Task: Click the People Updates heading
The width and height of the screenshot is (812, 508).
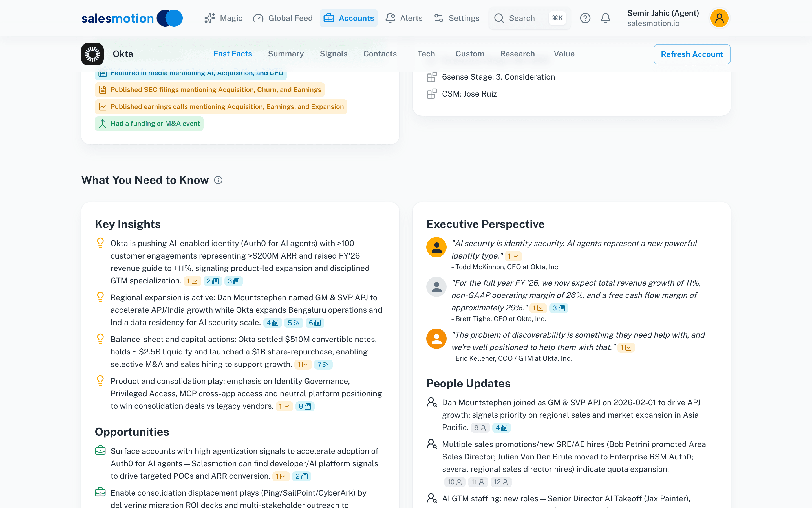Action: (468, 383)
